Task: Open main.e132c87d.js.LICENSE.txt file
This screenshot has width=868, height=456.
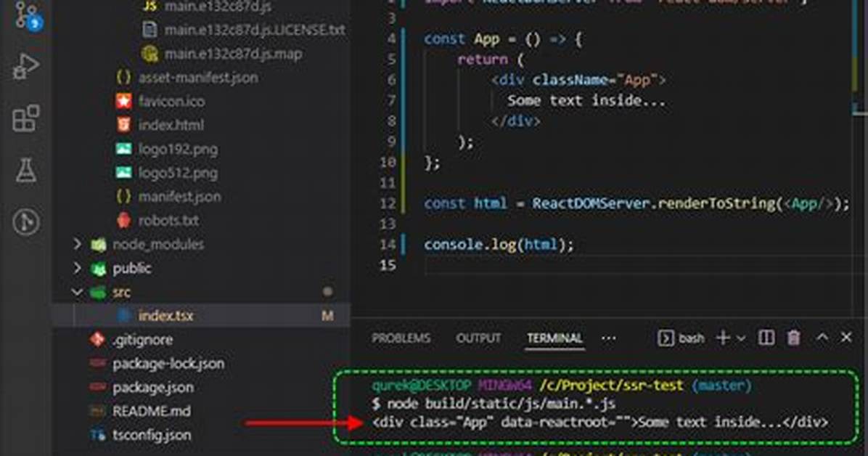Action: (x=255, y=30)
